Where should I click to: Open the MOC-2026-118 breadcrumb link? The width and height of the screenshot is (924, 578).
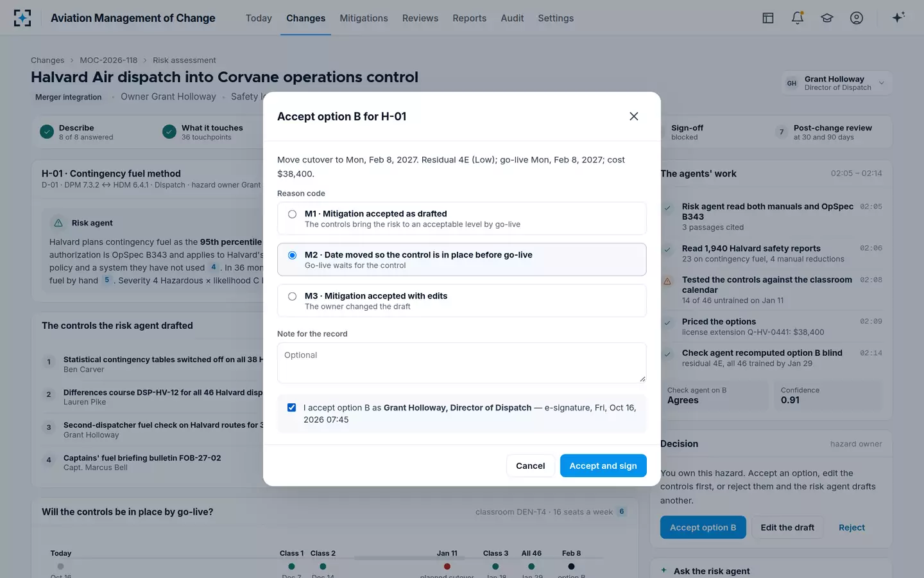coord(108,60)
